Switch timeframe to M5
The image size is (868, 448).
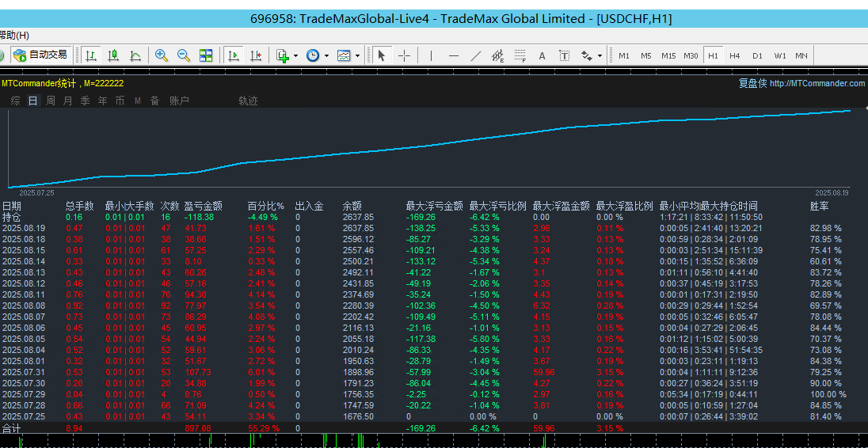pyautogui.click(x=646, y=55)
